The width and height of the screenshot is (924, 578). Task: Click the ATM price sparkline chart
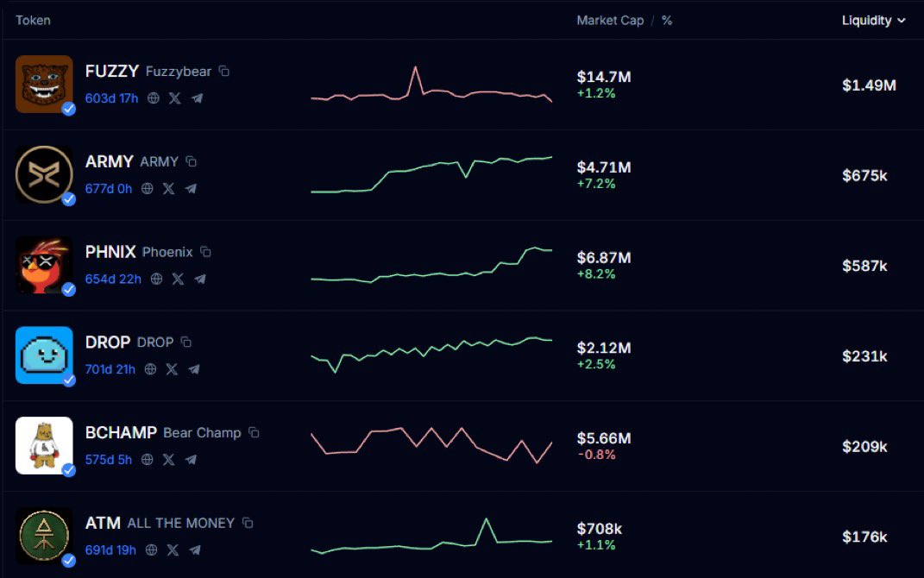[431, 537]
